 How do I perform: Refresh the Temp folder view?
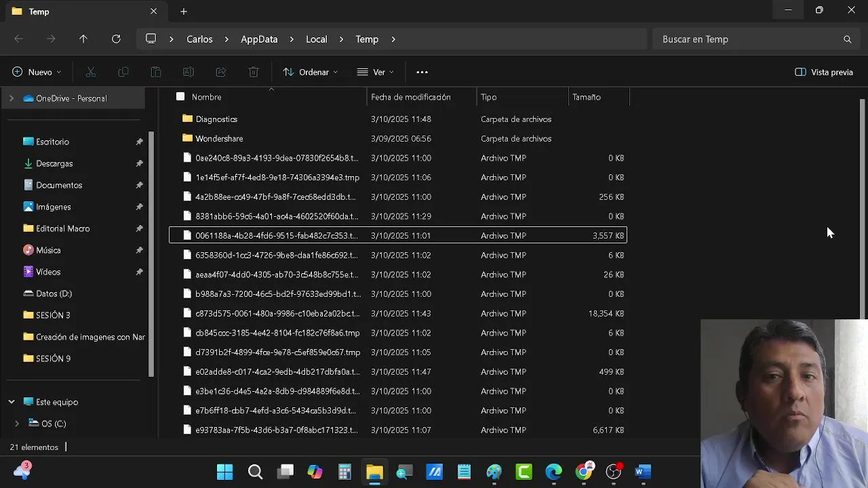pos(116,39)
